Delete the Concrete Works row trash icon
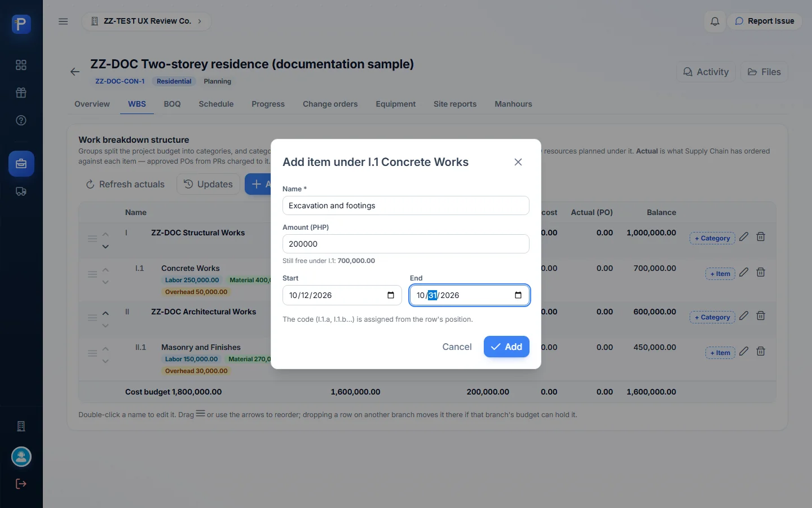This screenshot has width=812, height=508. click(761, 272)
